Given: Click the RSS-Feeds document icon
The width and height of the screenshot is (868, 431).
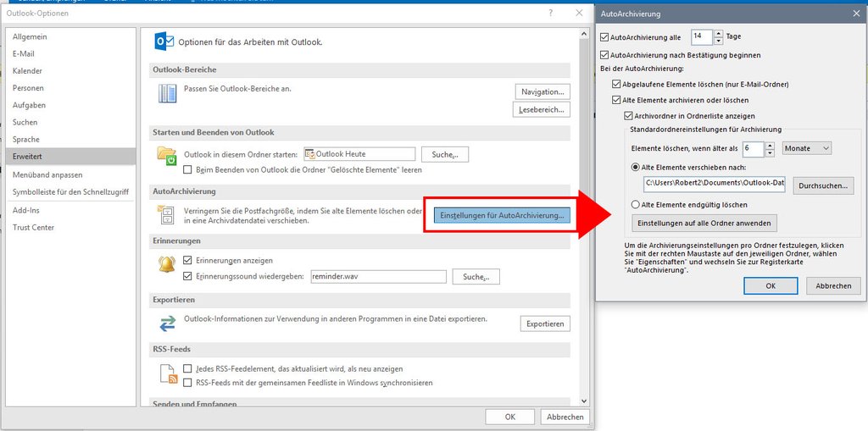Looking at the screenshot, I should (166, 374).
